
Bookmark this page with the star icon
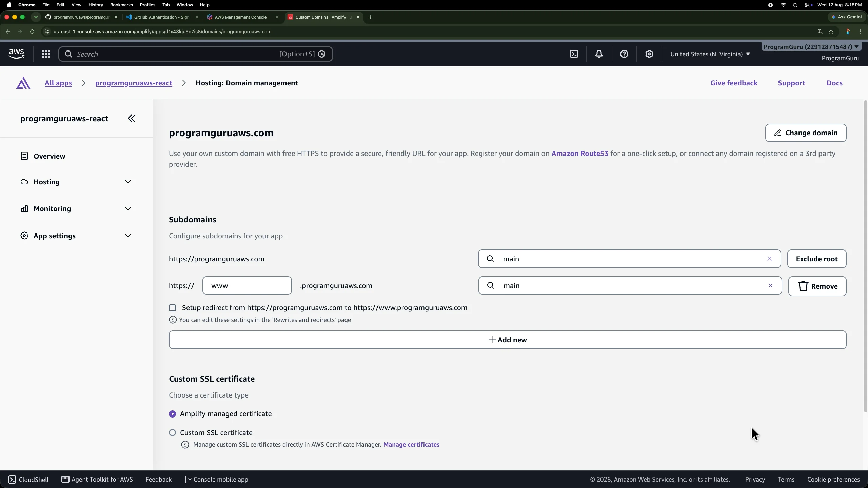pyautogui.click(x=831, y=32)
